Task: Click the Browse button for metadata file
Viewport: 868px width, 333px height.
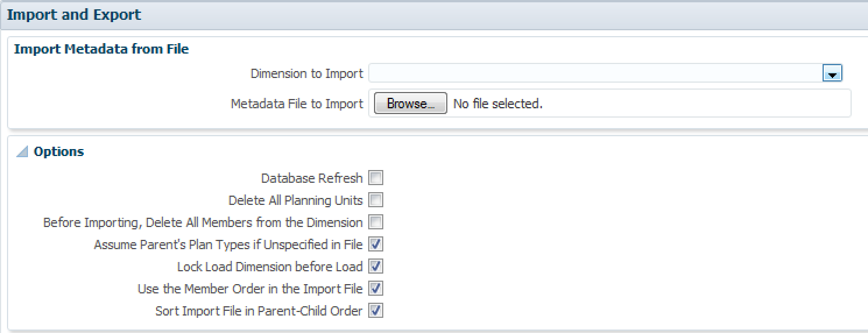Action: (410, 104)
